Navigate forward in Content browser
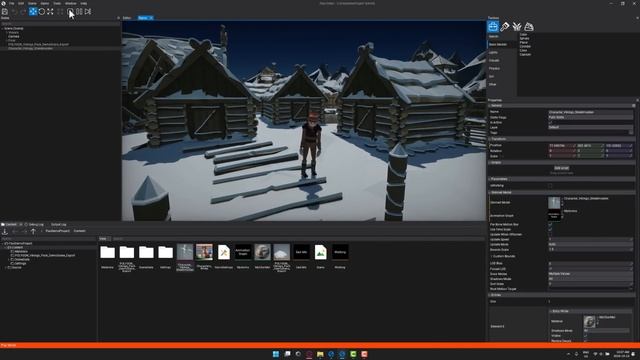 point(24,231)
